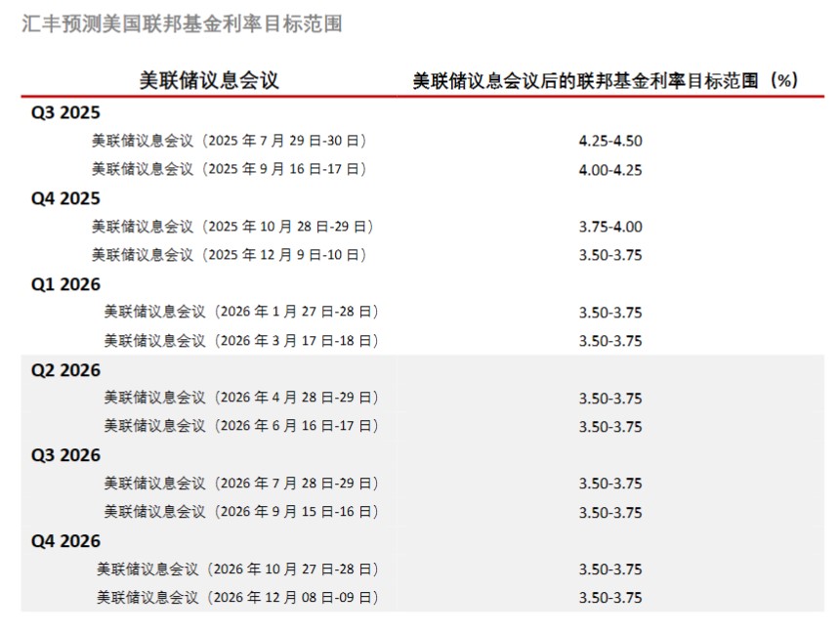Select the 4.25-4.50 rate value

[x=610, y=141]
